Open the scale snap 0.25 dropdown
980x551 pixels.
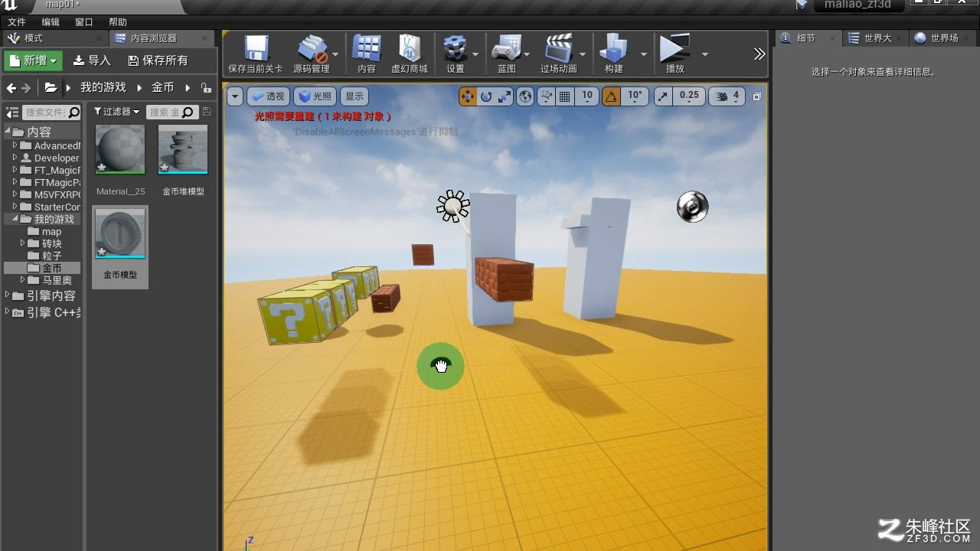[x=689, y=96]
